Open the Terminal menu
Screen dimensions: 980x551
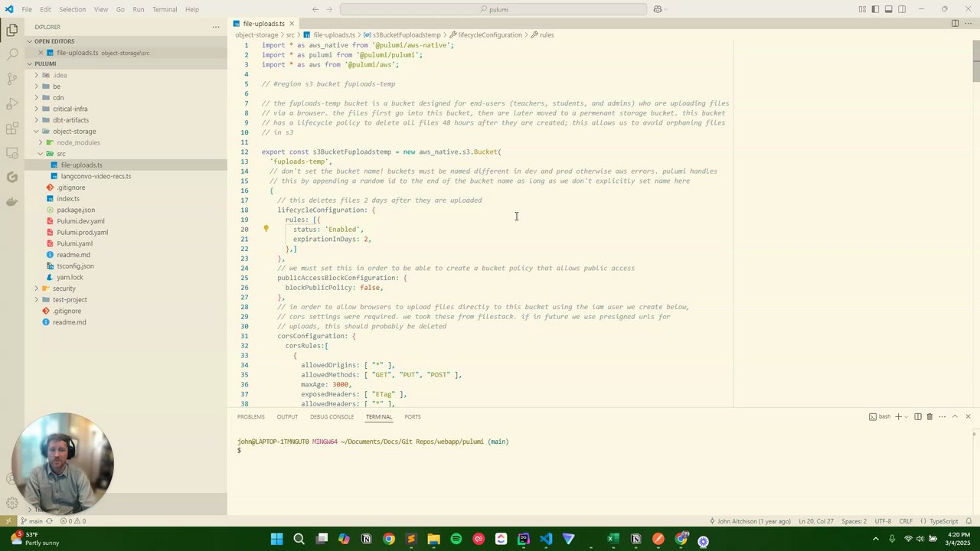[165, 9]
